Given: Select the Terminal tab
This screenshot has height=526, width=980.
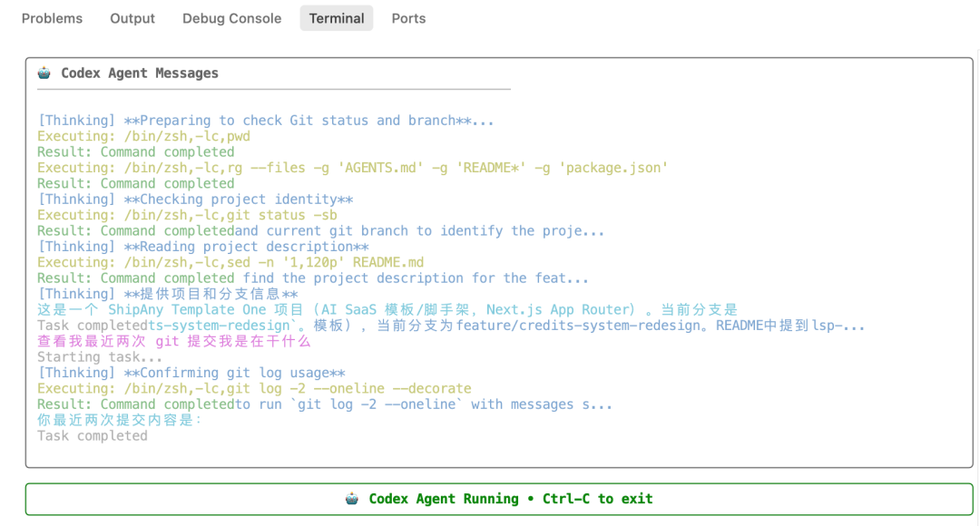Looking at the screenshot, I should click(336, 17).
